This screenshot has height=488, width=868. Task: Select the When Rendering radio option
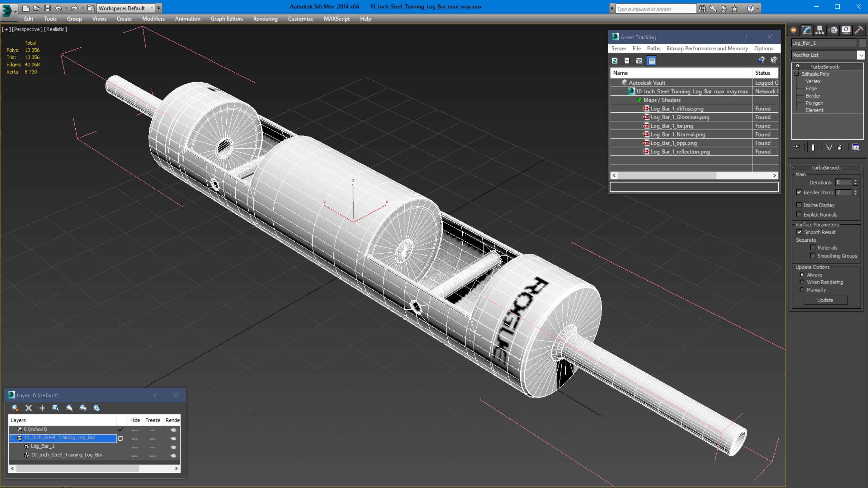pyautogui.click(x=802, y=282)
